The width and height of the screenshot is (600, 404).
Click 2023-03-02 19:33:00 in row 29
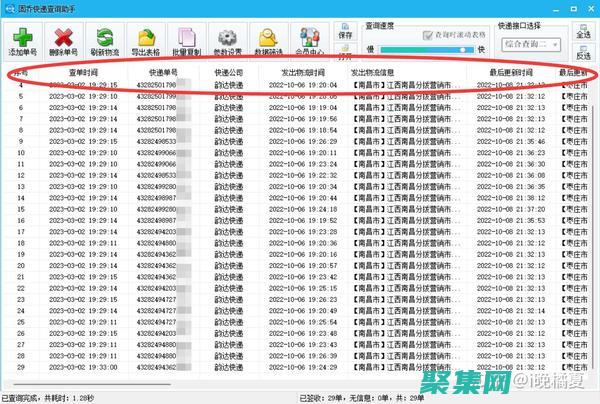coord(83,367)
